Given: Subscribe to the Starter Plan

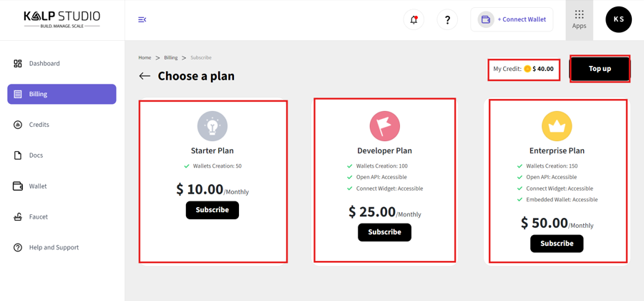Looking at the screenshot, I should tap(213, 210).
